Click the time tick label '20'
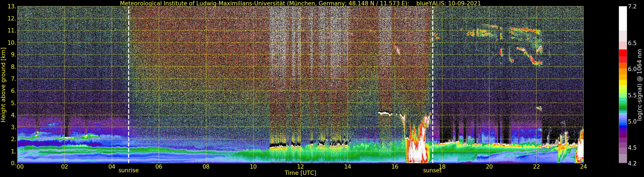 pos(489,166)
